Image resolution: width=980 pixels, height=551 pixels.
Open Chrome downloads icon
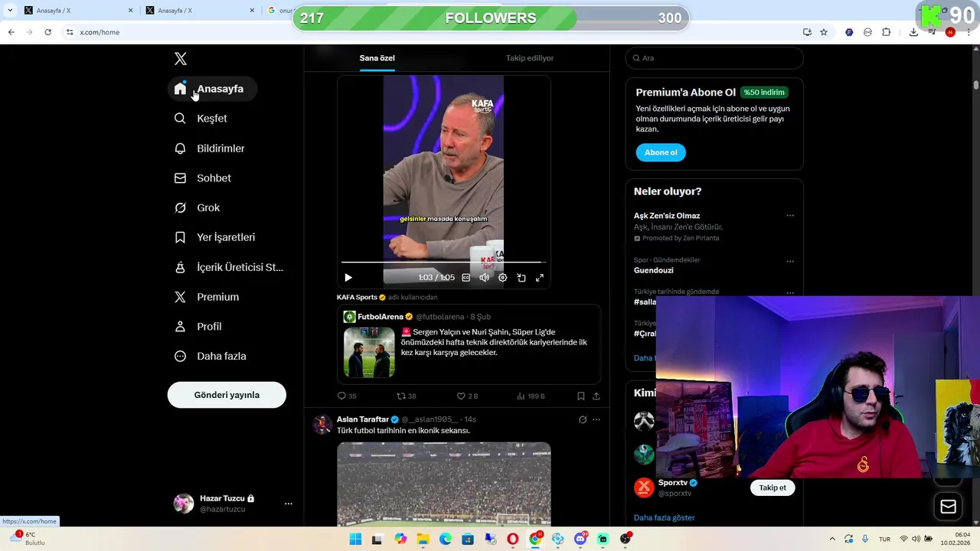click(x=913, y=32)
